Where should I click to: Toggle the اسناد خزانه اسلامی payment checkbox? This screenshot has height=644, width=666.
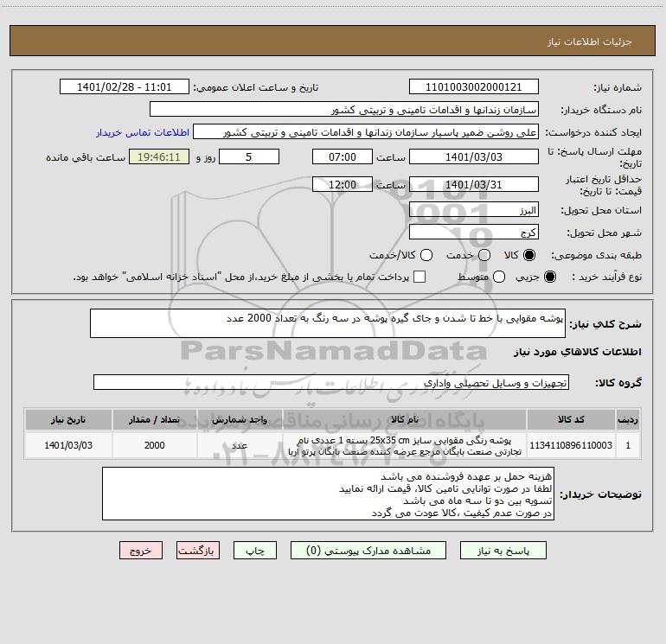point(419,277)
